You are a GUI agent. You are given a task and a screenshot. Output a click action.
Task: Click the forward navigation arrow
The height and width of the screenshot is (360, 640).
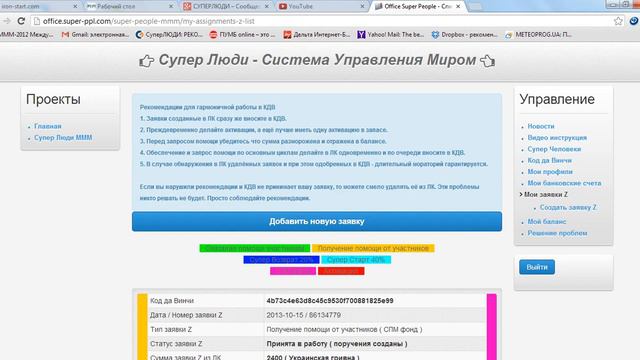click(x=7, y=21)
